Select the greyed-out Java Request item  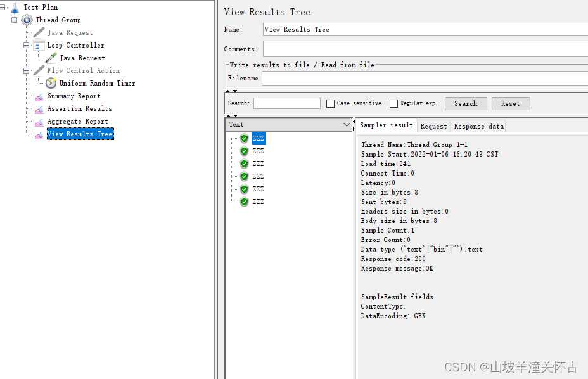tap(70, 33)
